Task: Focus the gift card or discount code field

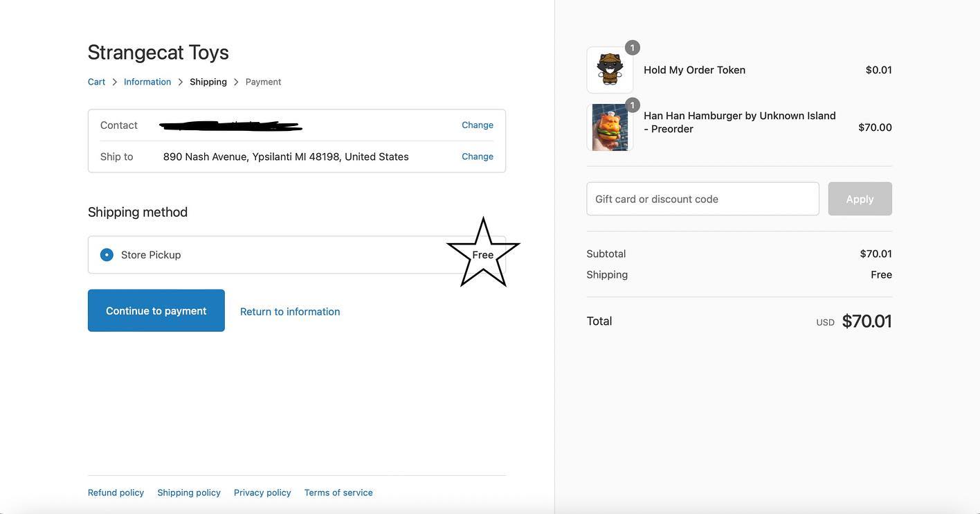Action: [x=703, y=199]
